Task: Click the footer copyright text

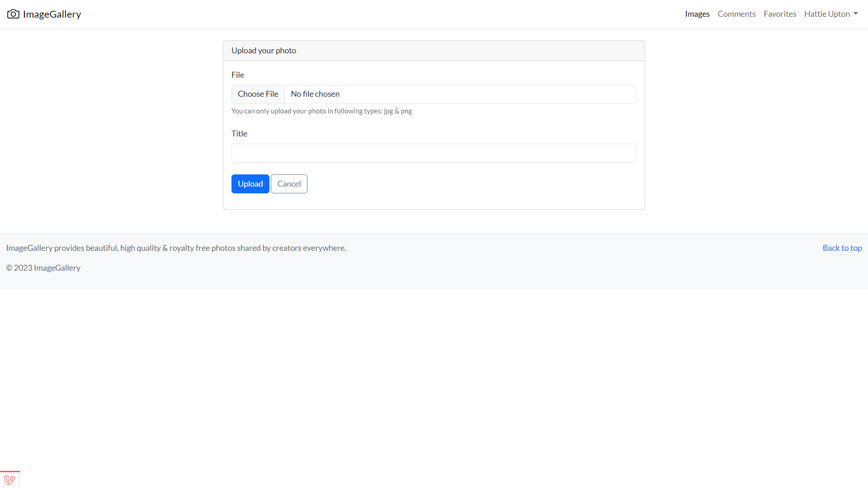Action: pyautogui.click(x=43, y=267)
